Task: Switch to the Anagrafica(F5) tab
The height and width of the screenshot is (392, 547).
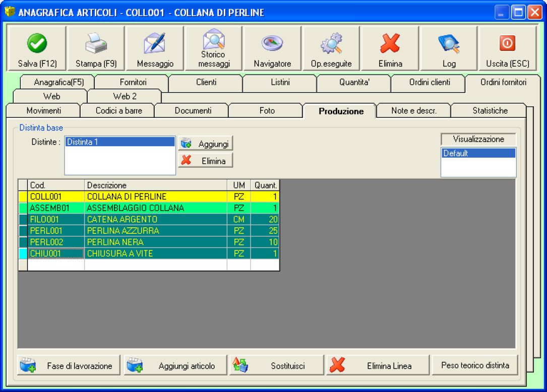Action: pos(58,82)
